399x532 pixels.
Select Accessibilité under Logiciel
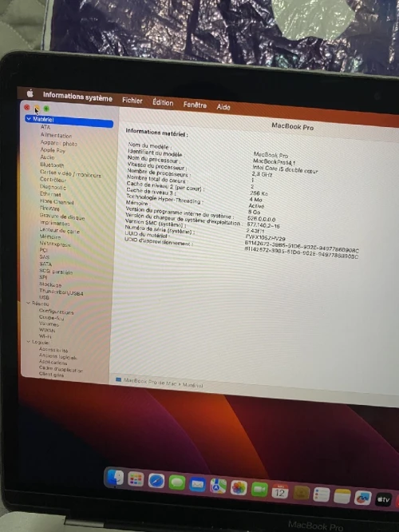click(x=53, y=350)
